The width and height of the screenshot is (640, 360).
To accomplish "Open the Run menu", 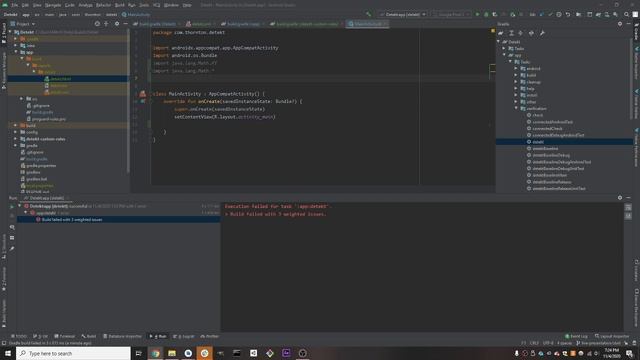I will click(131, 5).
